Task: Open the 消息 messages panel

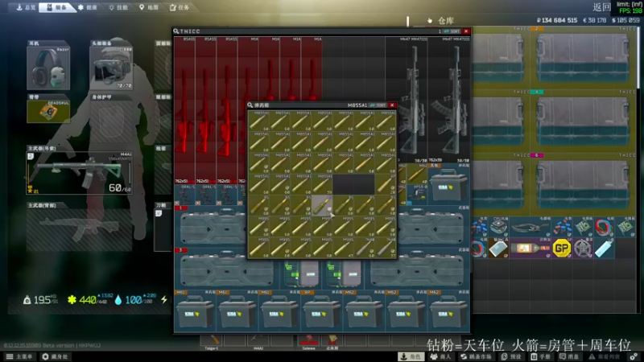Action: point(570,356)
